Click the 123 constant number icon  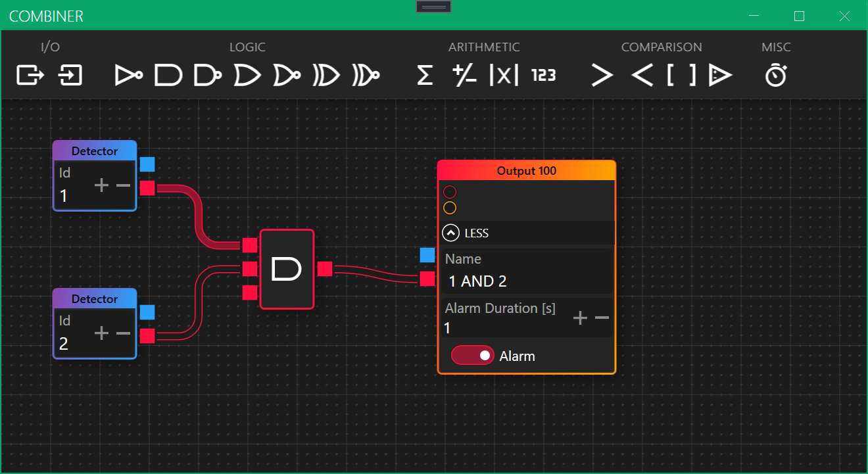tap(544, 76)
